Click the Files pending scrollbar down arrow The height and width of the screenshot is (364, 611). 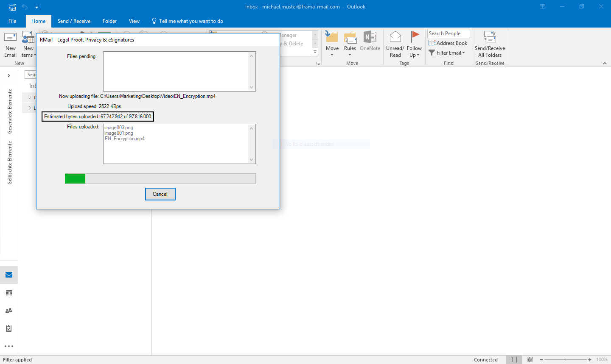[252, 87]
